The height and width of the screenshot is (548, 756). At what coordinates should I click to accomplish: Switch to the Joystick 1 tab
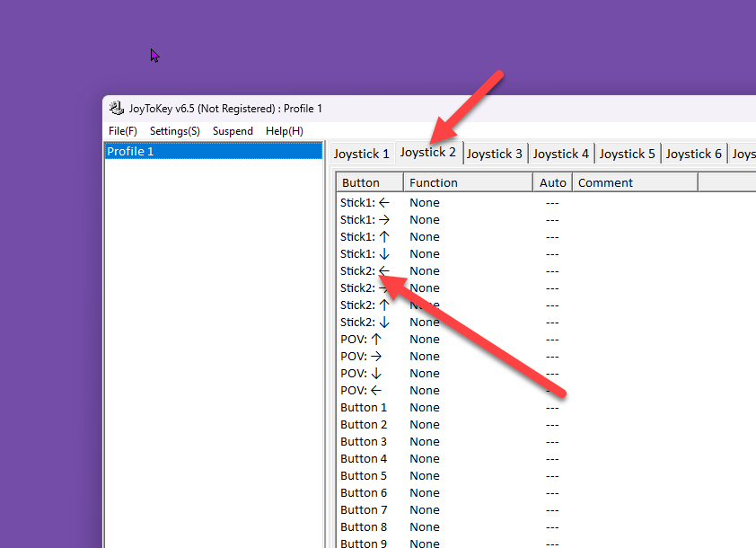pos(362,154)
